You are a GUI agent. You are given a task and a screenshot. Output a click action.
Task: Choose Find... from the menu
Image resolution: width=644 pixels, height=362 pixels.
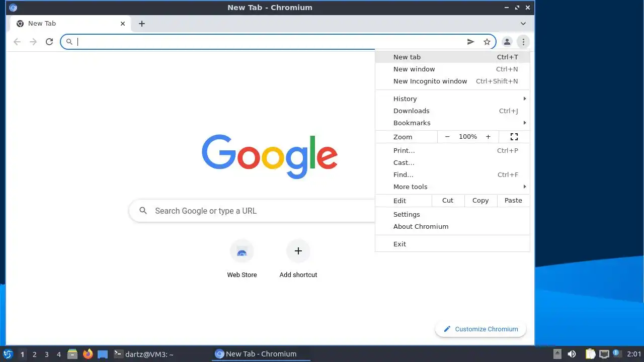(x=452, y=174)
